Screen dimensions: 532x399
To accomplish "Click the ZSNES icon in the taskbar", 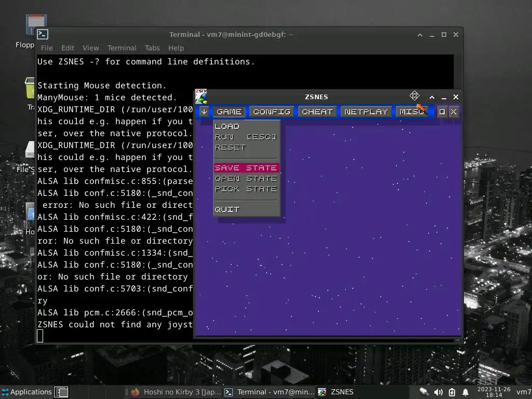I will click(322, 392).
